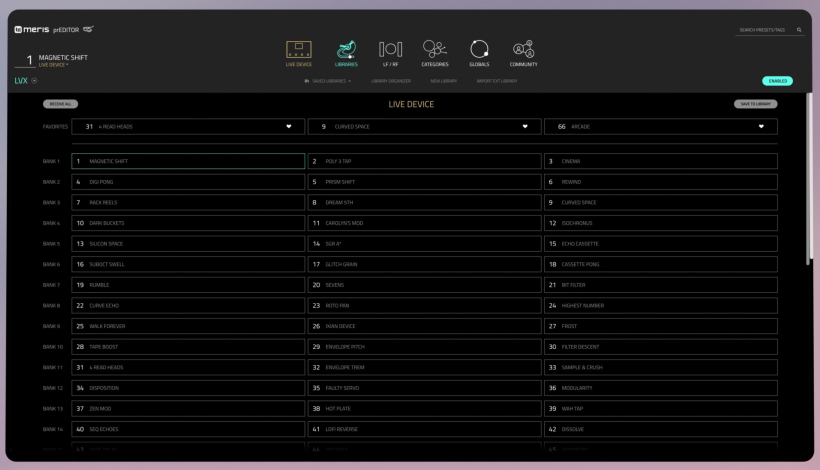The height and width of the screenshot is (470, 820).
Task: Select preset 15 Echo Cassette
Action: (x=660, y=244)
